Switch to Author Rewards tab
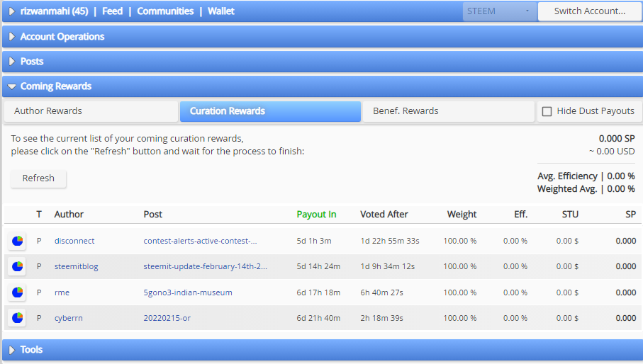The image size is (643, 364). [91, 111]
